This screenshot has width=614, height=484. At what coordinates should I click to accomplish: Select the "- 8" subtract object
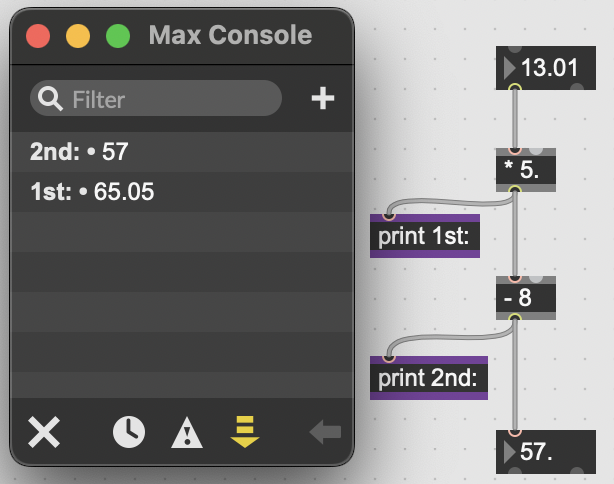[x=523, y=299]
